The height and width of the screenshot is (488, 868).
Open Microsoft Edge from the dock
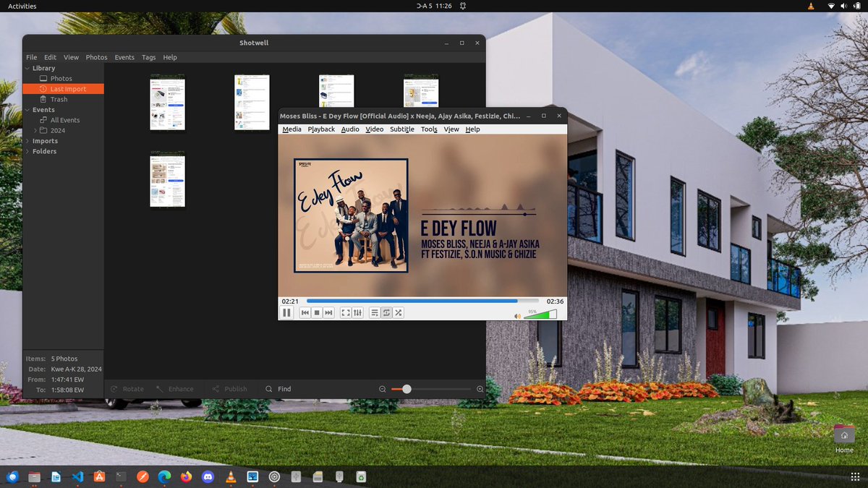165,476
